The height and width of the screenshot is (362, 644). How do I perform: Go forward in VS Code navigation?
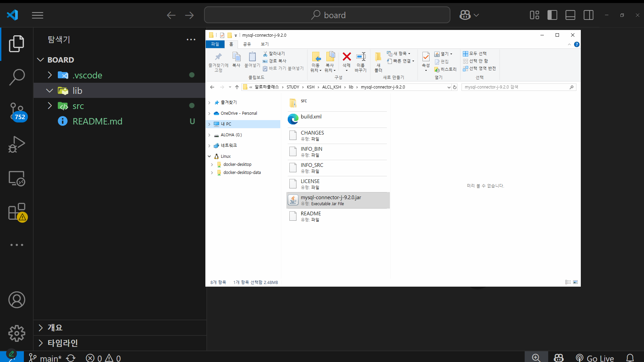tap(189, 15)
